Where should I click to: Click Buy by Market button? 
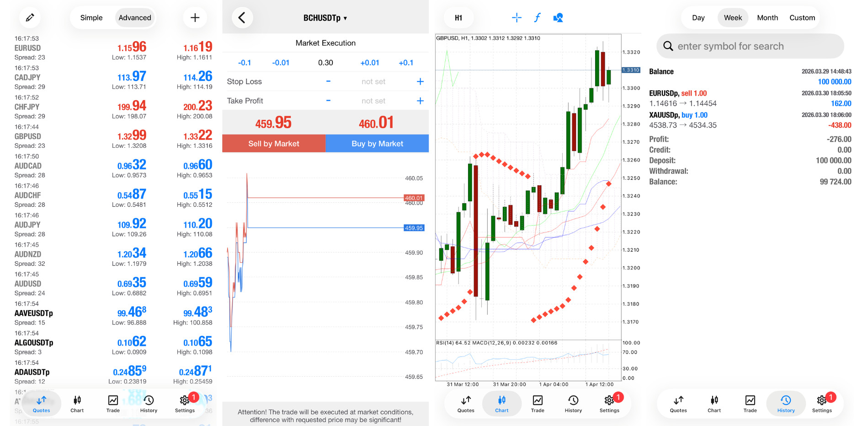(378, 144)
